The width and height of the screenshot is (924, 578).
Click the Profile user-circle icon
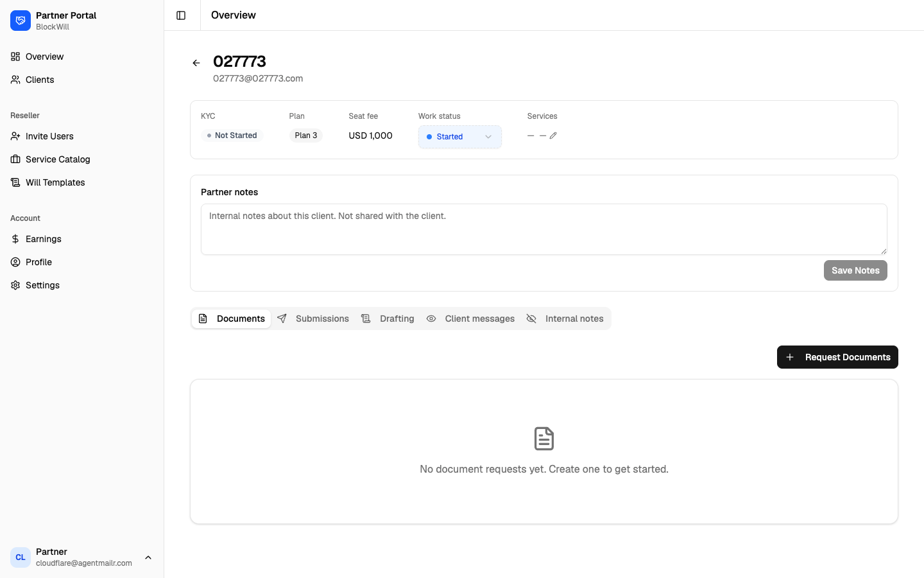(15, 262)
